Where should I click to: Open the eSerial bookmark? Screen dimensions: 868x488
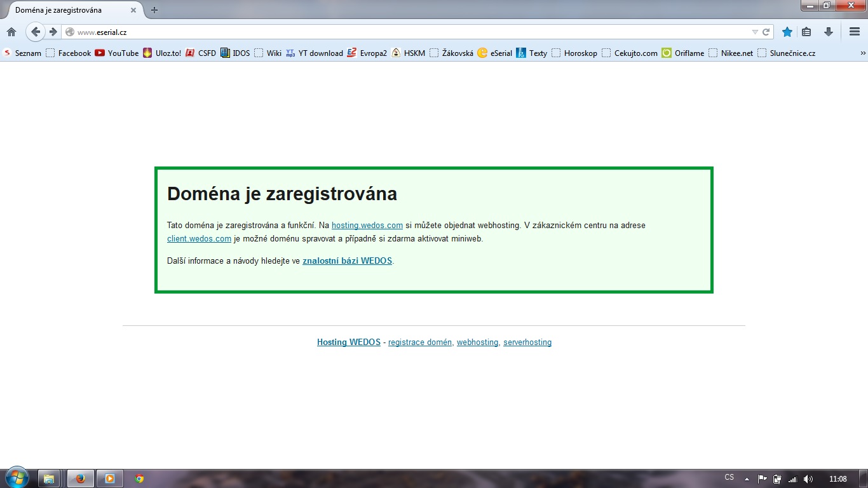point(495,53)
